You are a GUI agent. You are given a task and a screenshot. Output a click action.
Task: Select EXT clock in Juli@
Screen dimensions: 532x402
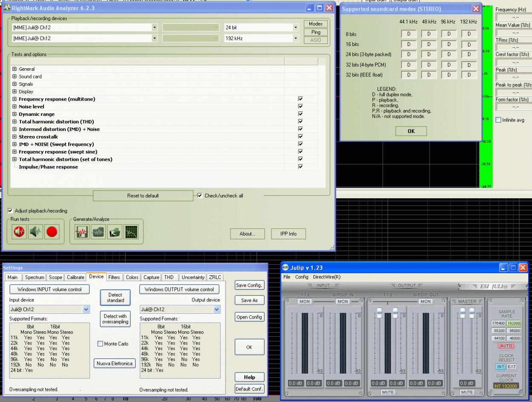pos(511,366)
